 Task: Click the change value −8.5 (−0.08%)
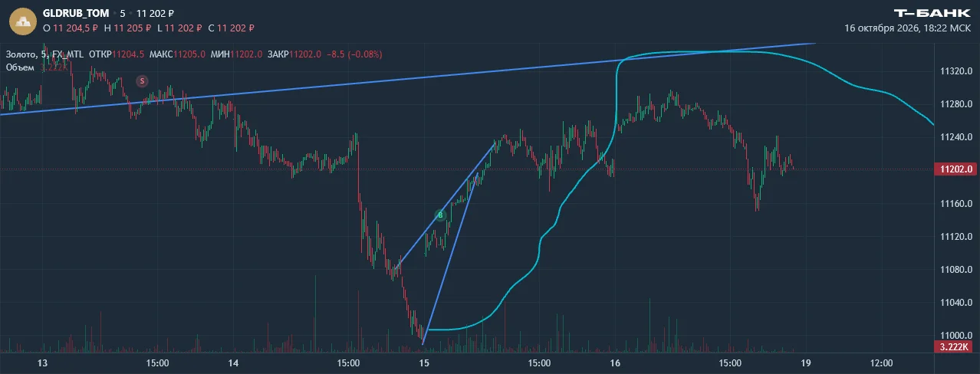click(x=355, y=54)
